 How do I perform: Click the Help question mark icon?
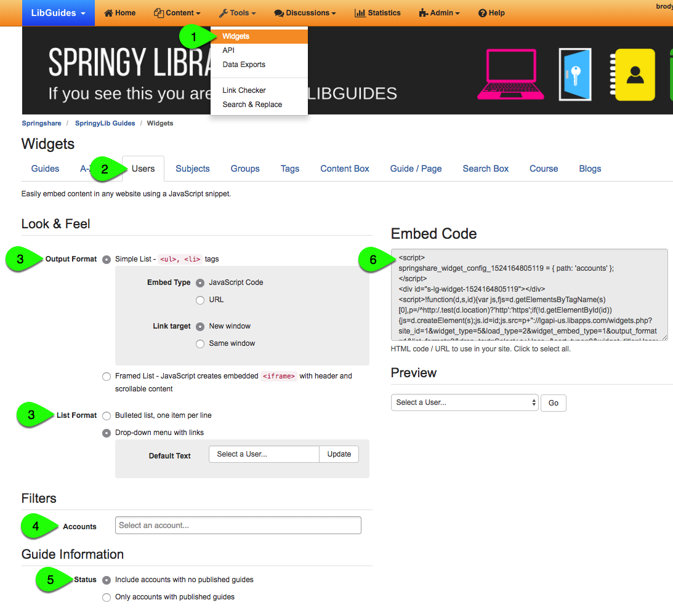pos(483,14)
